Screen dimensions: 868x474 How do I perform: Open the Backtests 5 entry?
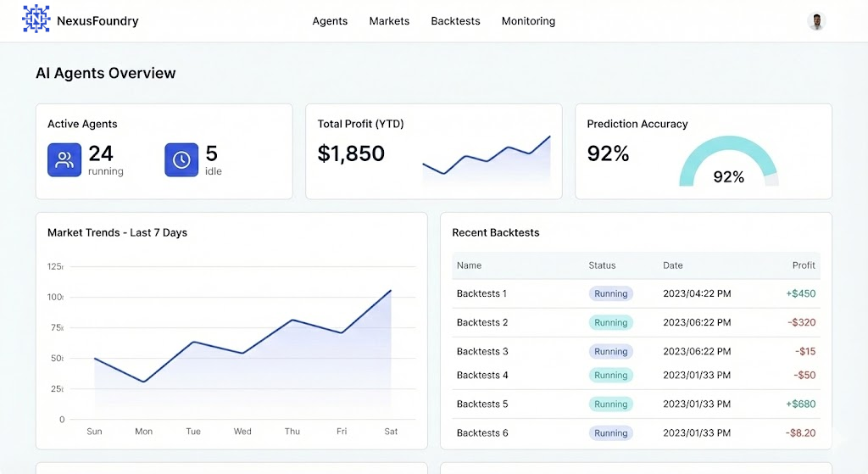click(x=481, y=404)
